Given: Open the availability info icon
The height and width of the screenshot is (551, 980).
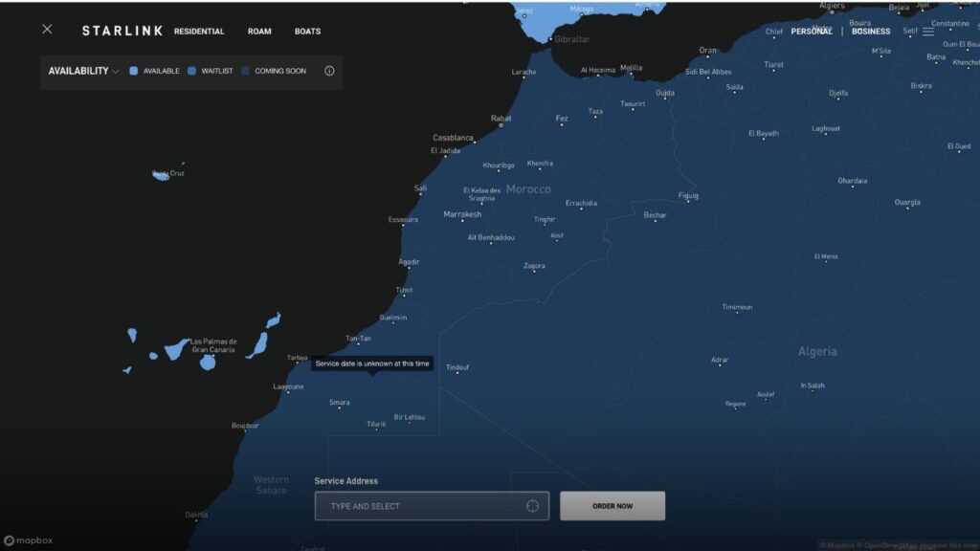Looking at the screenshot, I should point(329,71).
